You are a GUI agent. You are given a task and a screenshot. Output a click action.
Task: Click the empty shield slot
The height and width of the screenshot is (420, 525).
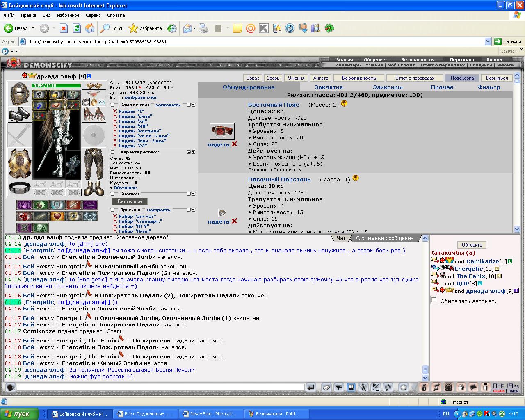coord(94,135)
